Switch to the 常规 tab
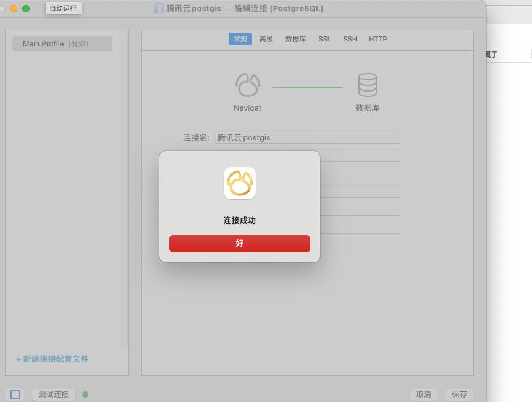The image size is (532, 402). coord(240,39)
